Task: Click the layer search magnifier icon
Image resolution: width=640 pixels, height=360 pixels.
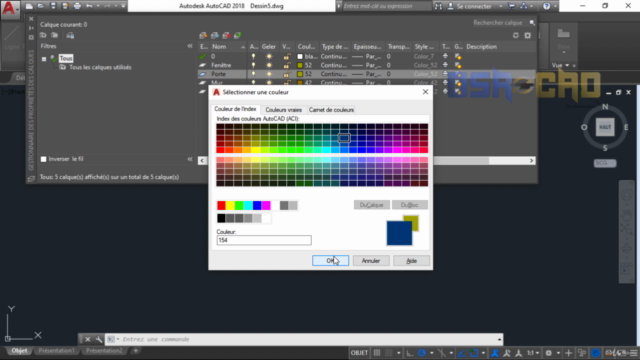Action: (x=532, y=23)
